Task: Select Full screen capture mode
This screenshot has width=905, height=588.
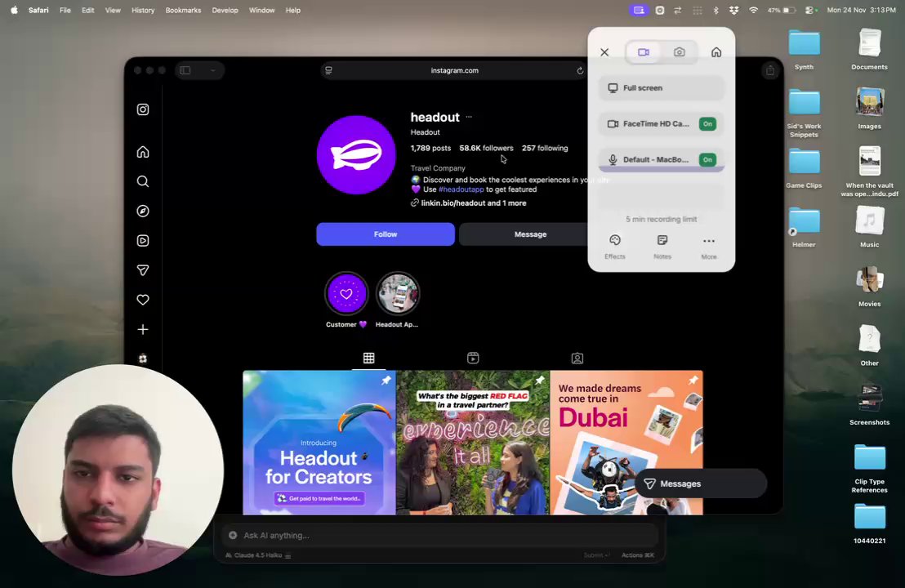Action: coord(662,87)
